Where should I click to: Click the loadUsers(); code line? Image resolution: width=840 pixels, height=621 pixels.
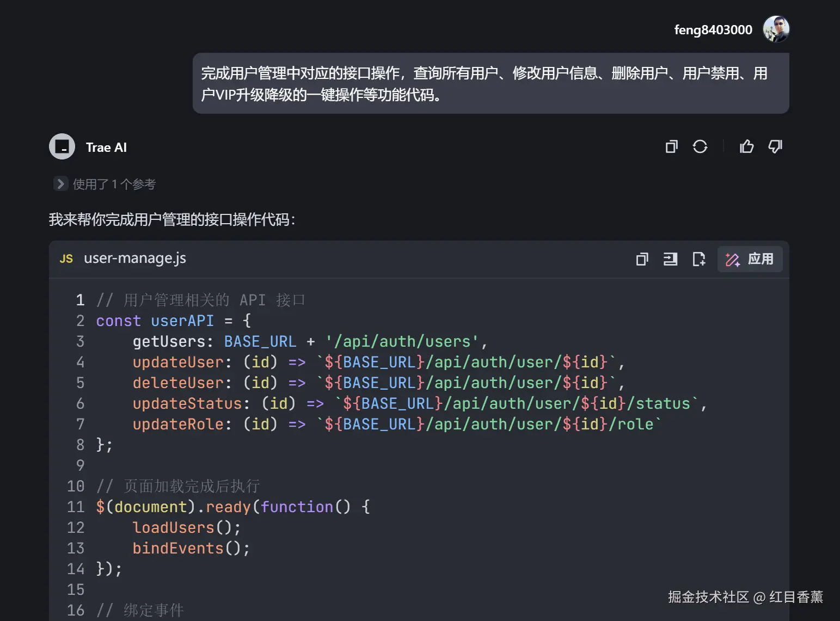click(186, 527)
